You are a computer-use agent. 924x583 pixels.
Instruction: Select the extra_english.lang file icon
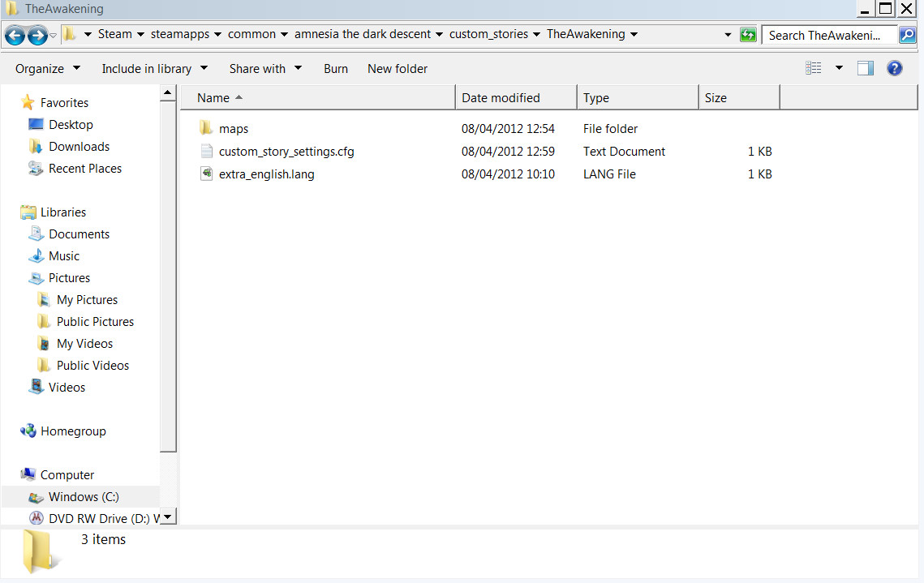click(206, 174)
